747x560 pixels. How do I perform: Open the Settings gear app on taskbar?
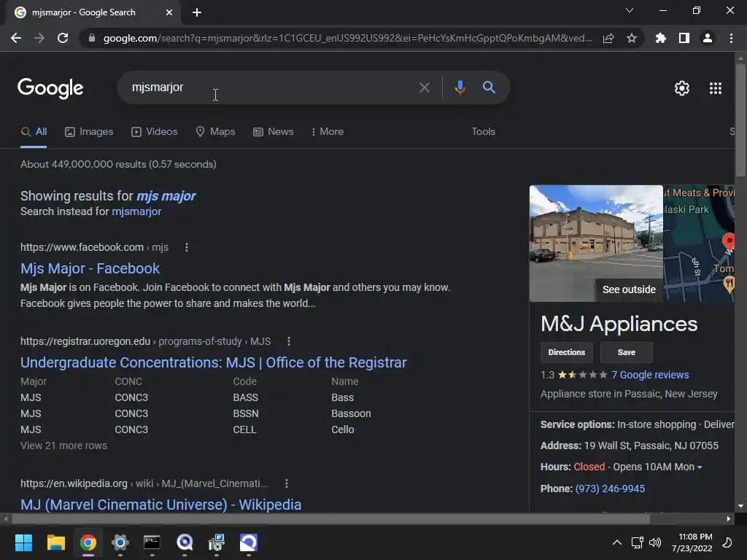(120, 542)
